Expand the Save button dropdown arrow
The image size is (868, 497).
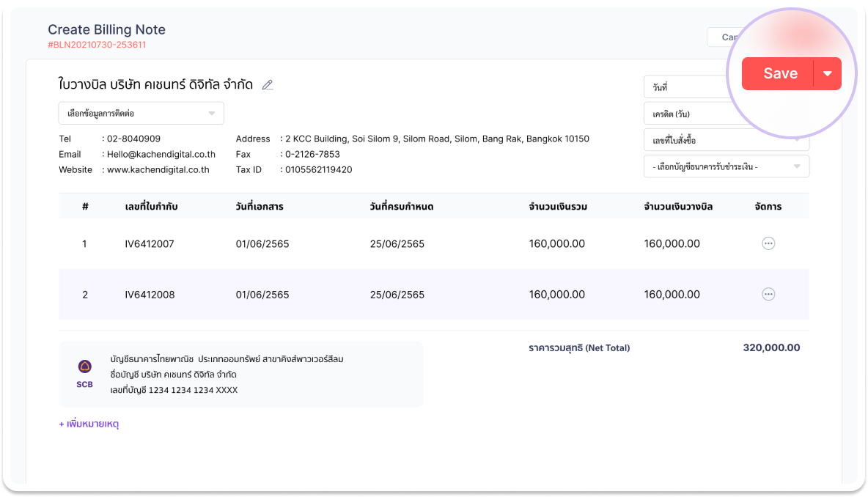coord(828,74)
